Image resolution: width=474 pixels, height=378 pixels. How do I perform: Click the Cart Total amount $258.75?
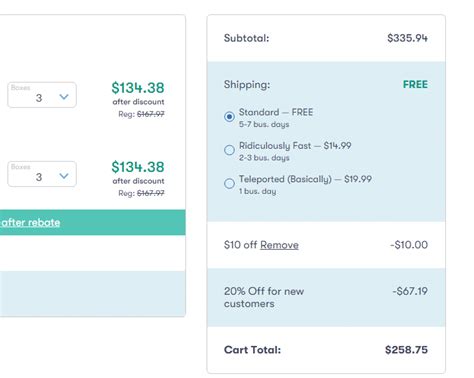[x=406, y=350]
